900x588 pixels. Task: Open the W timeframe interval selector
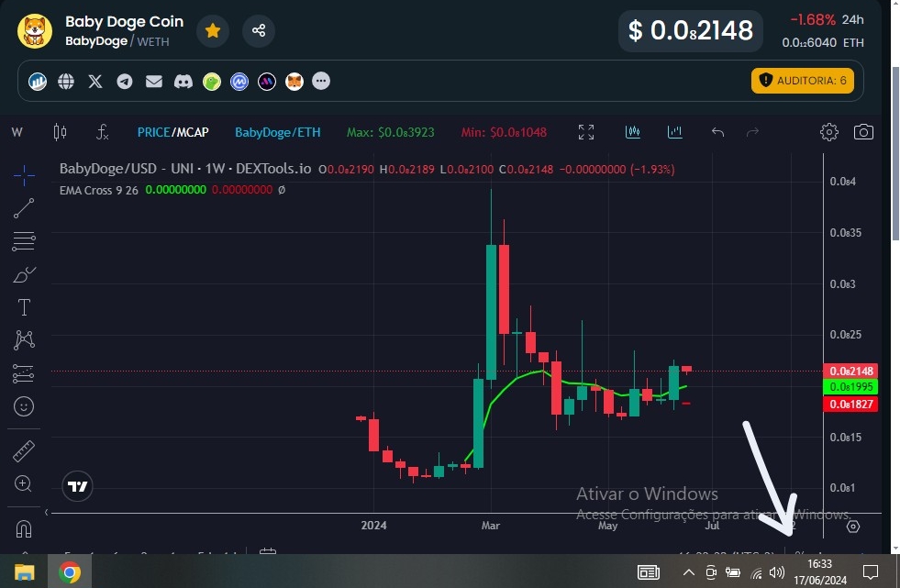point(17,132)
